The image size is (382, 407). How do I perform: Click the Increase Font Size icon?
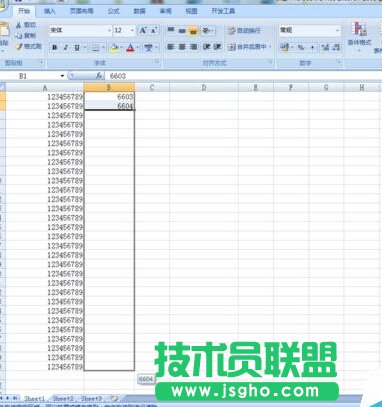143,31
